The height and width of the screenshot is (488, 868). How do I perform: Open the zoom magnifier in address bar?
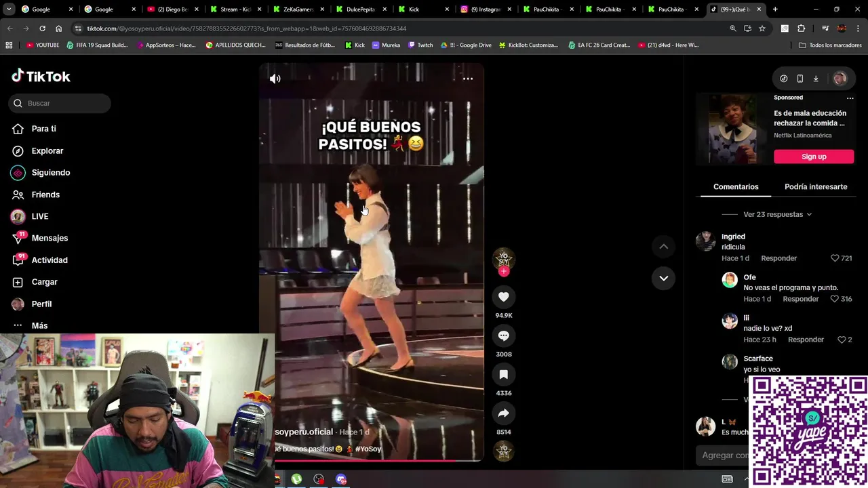point(732,28)
